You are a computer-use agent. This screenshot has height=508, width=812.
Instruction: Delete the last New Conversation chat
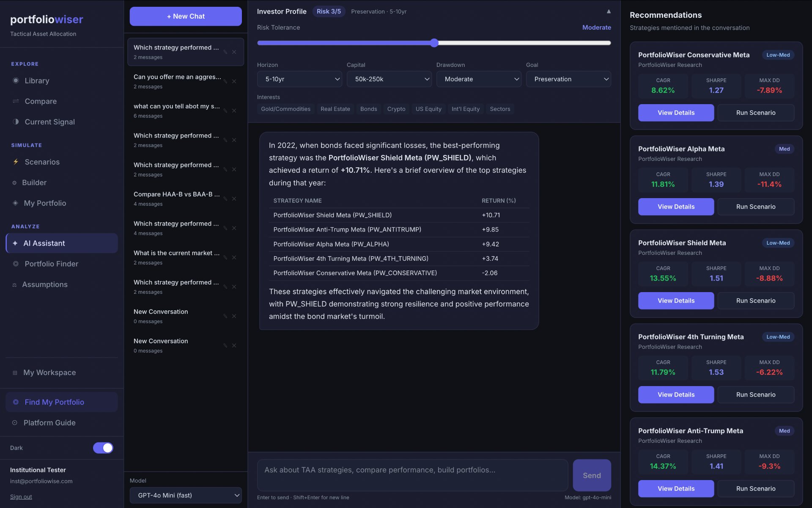point(234,345)
